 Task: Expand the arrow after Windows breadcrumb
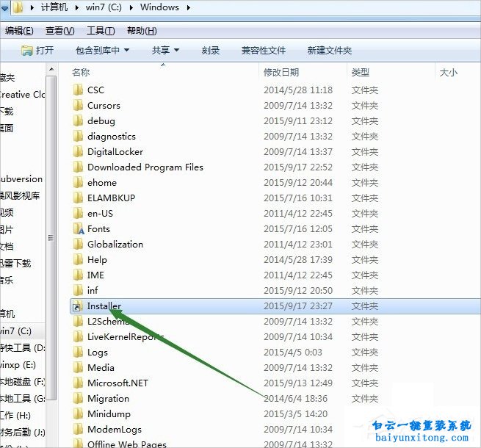pos(188,7)
